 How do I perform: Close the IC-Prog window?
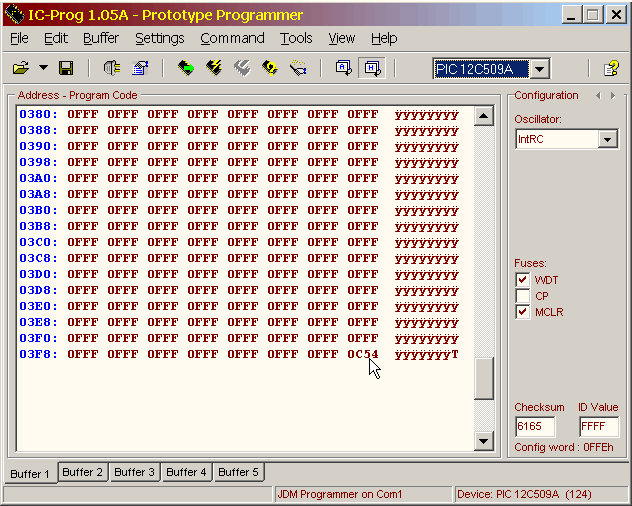(x=616, y=15)
